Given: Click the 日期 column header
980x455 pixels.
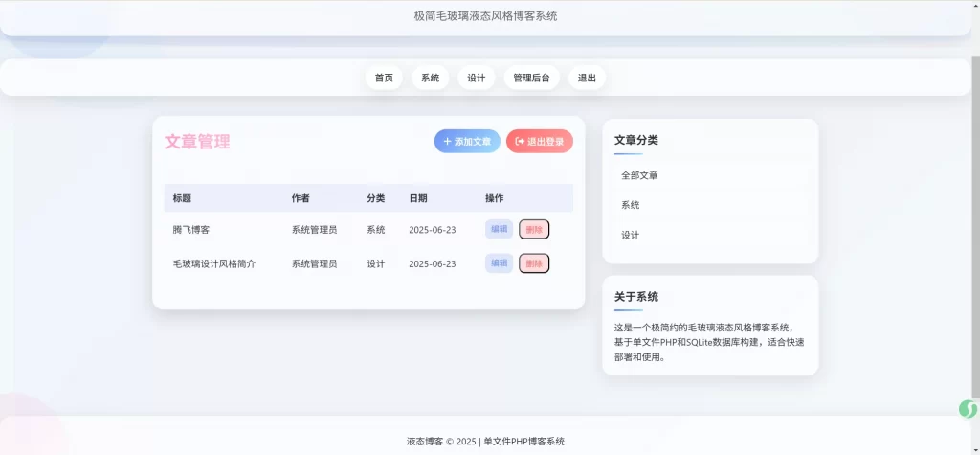Looking at the screenshot, I should click(x=418, y=198).
